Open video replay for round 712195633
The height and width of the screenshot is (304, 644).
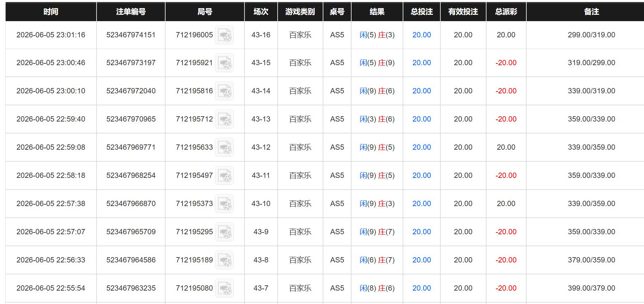tap(224, 148)
